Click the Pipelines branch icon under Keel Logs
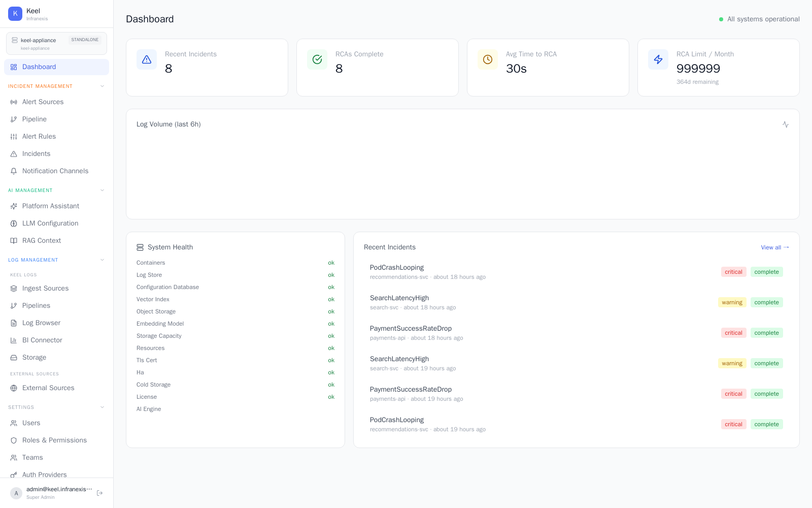Image resolution: width=812 pixels, height=508 pixels. pyautogui.click(x=14, y=306)
